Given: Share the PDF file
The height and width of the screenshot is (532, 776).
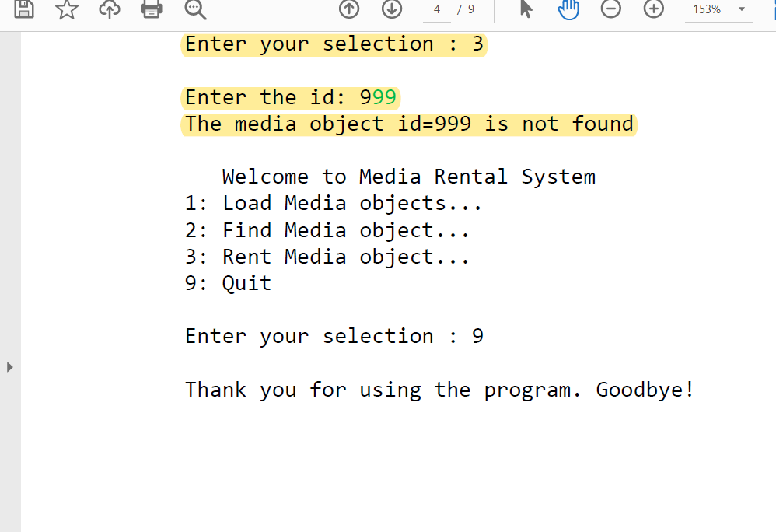Looking at the screenshot, I should point(109,10).
